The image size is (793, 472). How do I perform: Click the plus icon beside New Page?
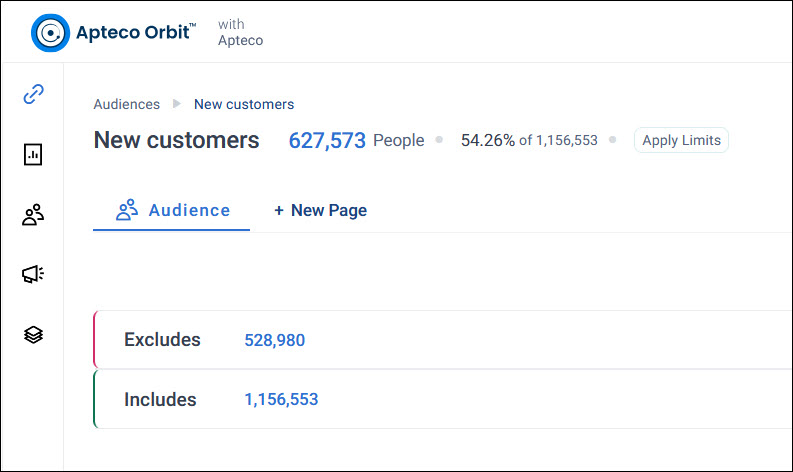pos(279,210)
